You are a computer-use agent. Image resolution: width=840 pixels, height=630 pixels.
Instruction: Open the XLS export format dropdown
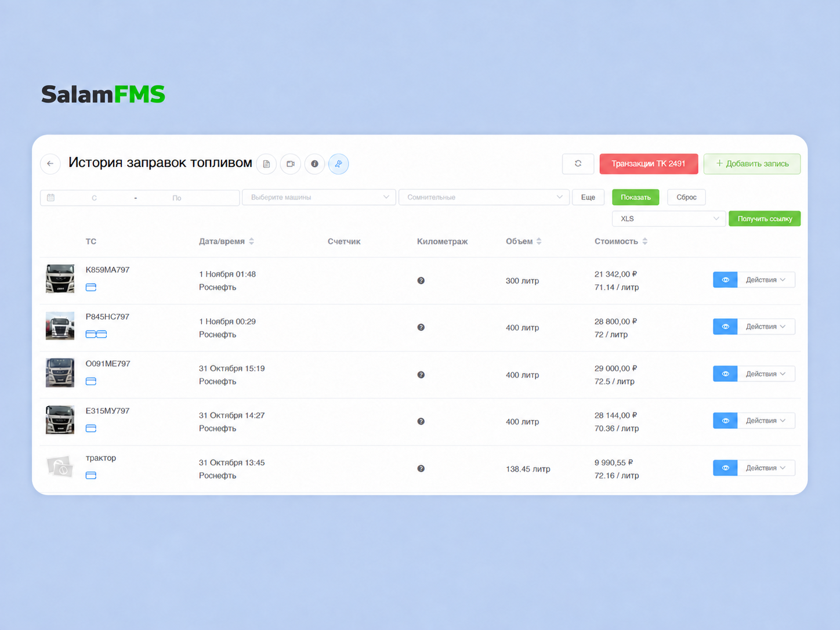pos(668,219)
